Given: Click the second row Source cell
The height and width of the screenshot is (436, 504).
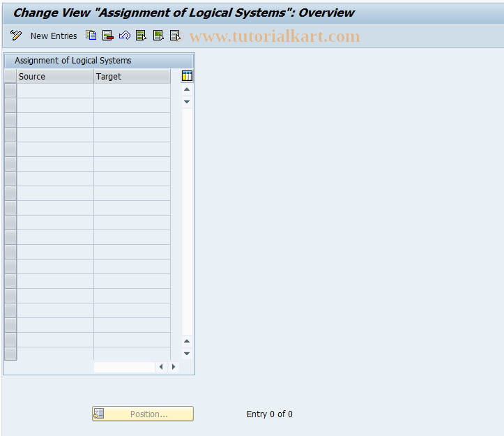Looking at the screenshot, I should [x=55, y=105].
